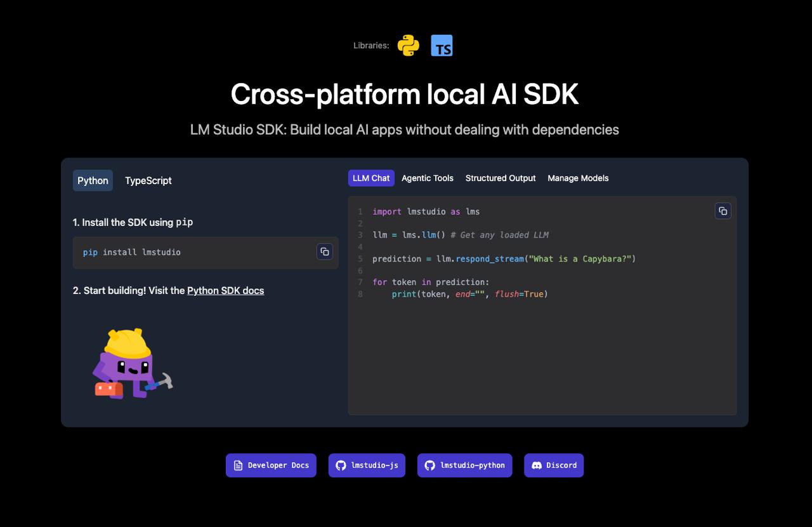Copy the pip install lmstudio command
Screen dimensions: 812x527
click(325, 251)
